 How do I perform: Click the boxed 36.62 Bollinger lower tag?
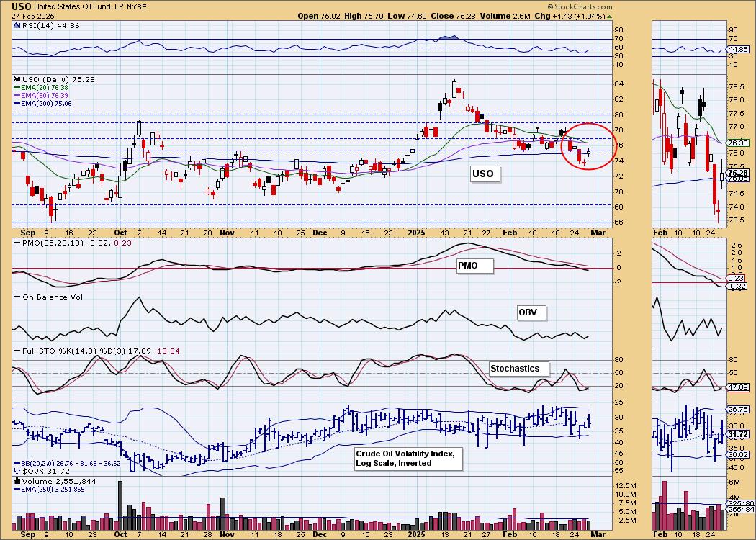point(738,454)
